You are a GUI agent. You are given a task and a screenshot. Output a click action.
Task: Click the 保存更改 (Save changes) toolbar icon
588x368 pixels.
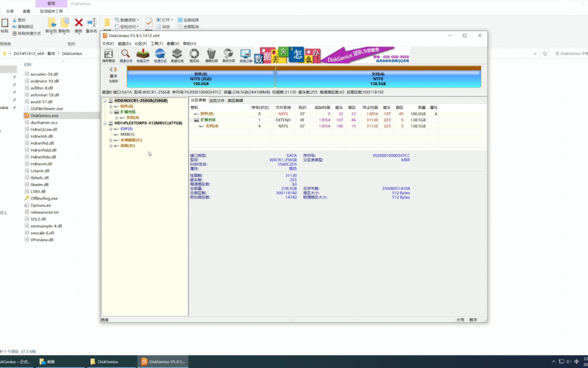pos(109,55)
